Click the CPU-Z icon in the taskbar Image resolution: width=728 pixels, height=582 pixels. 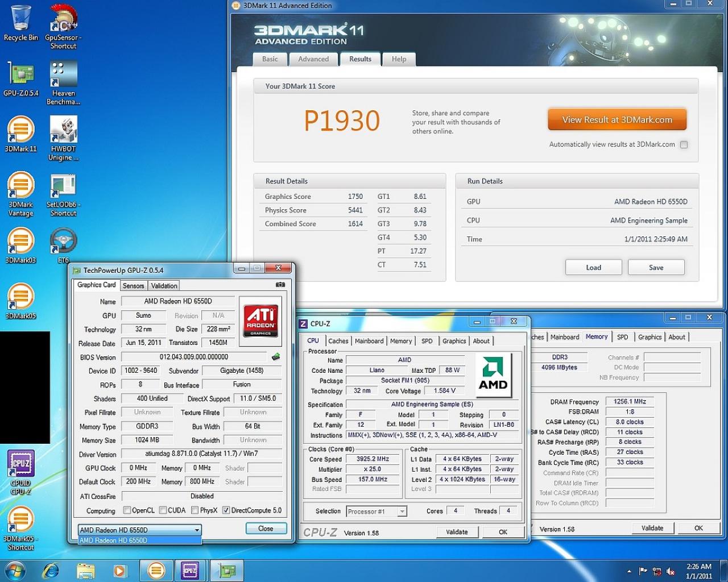pos(190,570)
